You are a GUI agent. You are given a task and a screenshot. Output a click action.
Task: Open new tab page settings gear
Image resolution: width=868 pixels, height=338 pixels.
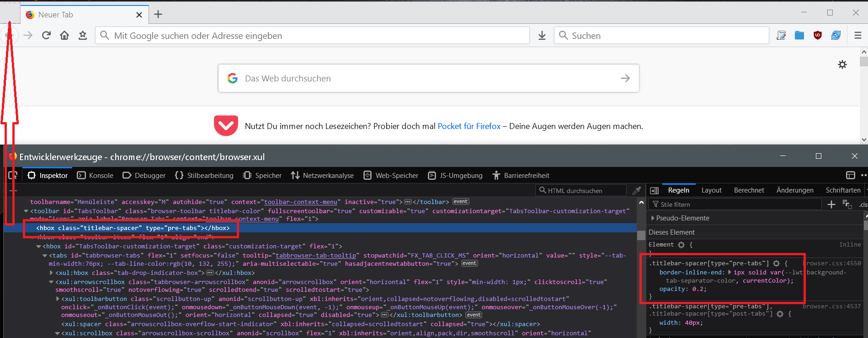(x=842, y=64)
